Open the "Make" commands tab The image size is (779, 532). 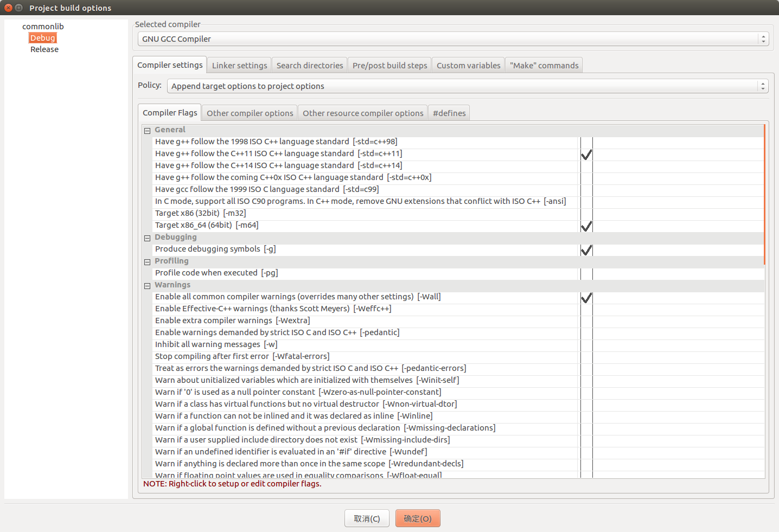tap(544, 65)
